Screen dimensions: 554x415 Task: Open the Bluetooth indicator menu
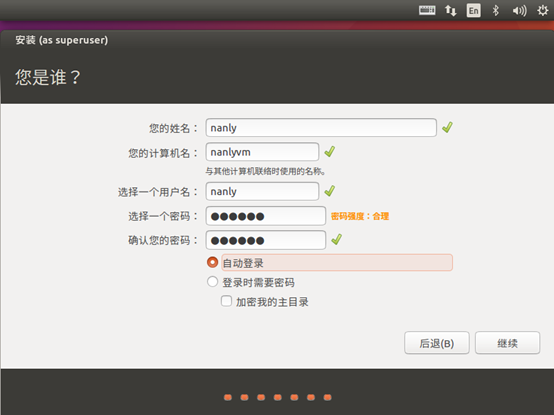coord(496,11)
